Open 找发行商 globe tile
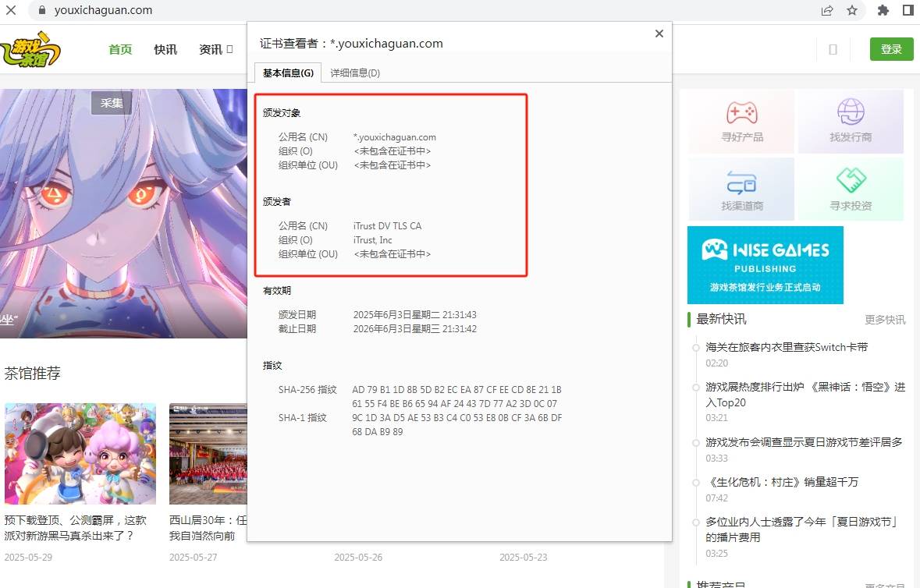Screen dimensions: 920x588 pos(851,122)
